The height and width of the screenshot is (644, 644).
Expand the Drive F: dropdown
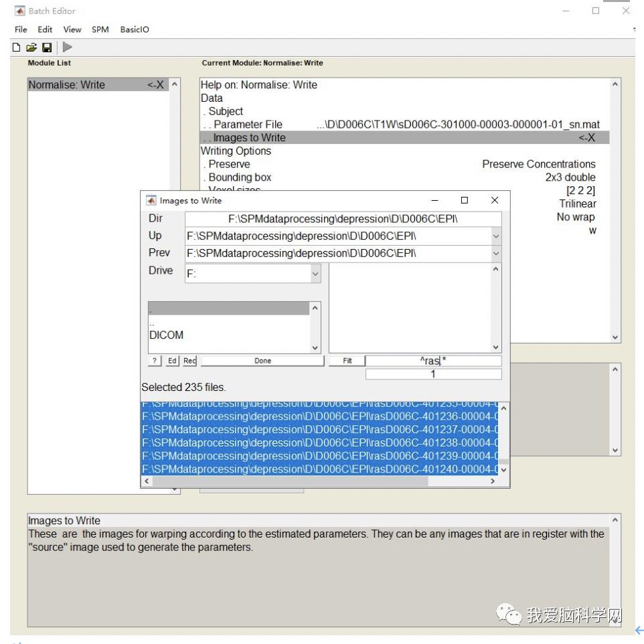pyautogui.click(x=315, y=274)
